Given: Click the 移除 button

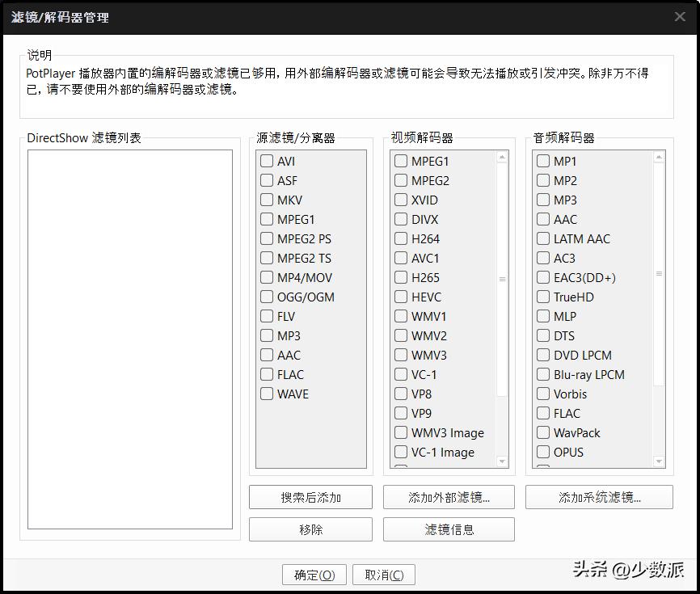Looking at the screenshot, I should click(310, 529).
